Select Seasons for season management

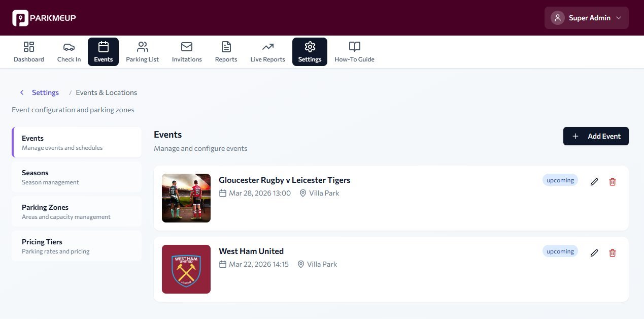click(76, 177)
